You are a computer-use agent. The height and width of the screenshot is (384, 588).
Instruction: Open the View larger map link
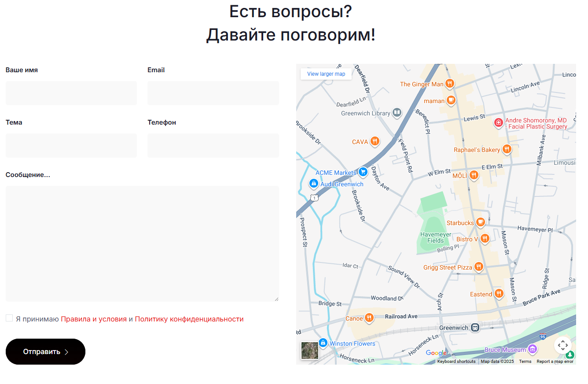(326, 74)
